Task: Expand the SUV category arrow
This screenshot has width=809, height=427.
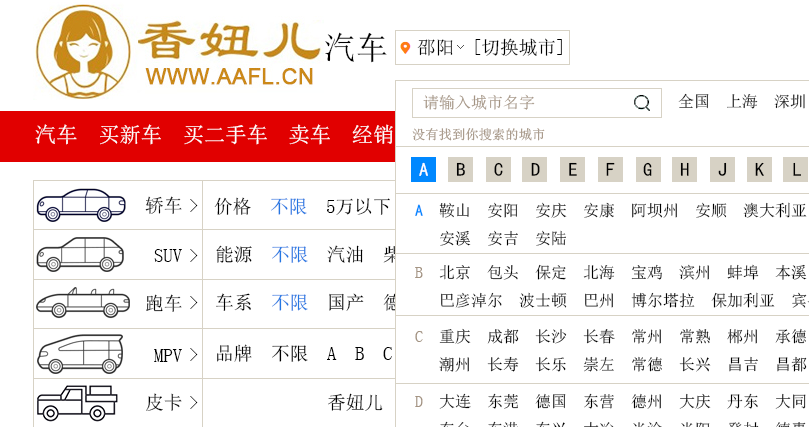Action: (x=193, y=255)
